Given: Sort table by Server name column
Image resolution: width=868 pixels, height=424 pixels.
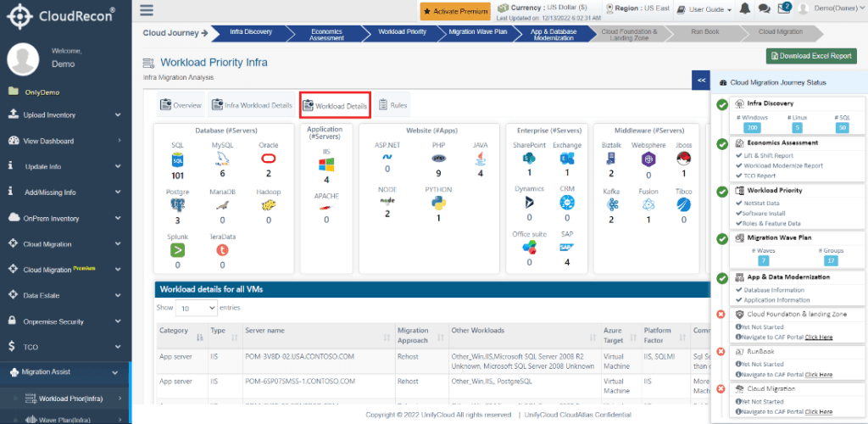Looking at the screenshot, I should click(317, 334).
